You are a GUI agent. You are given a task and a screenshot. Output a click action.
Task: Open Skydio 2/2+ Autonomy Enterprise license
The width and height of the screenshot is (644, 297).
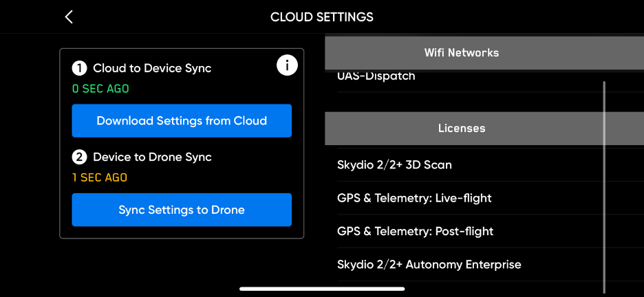point(429,264)
